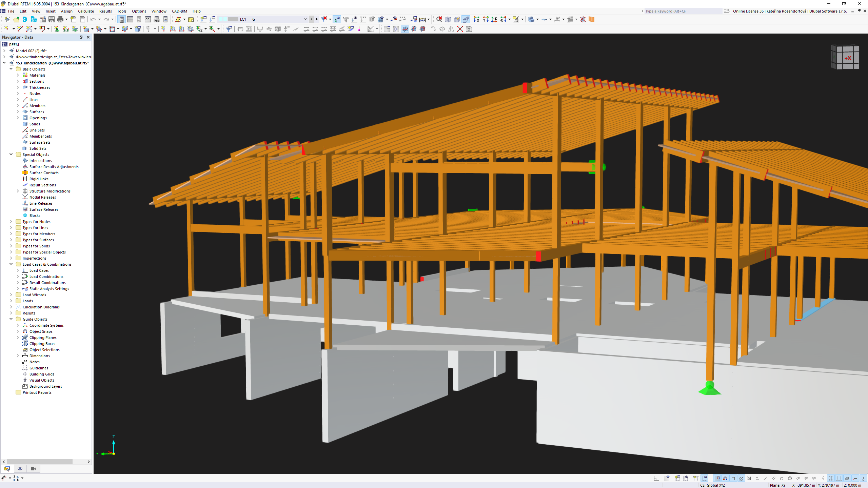868x488 pixels.
Task: Expand the Load Cases & Combinations tree
Action: [x=11, y=264]
